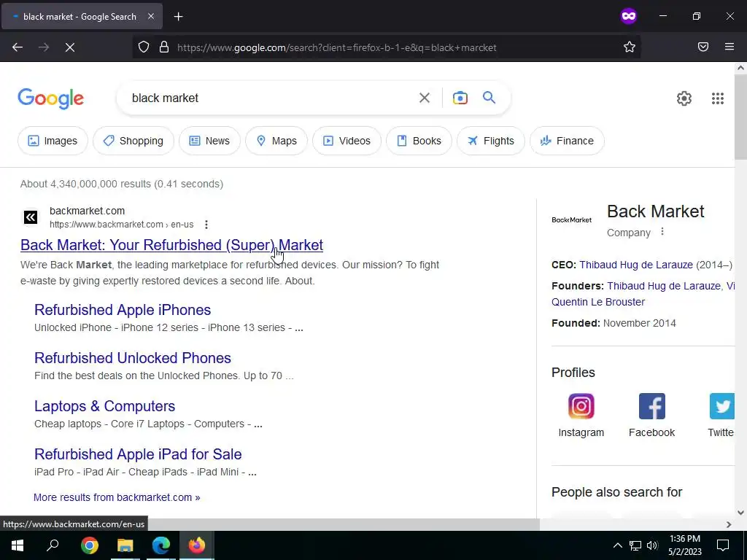Open the Windows Start menu
This screenshot has width=747, height=560.
tap(18, 545)
